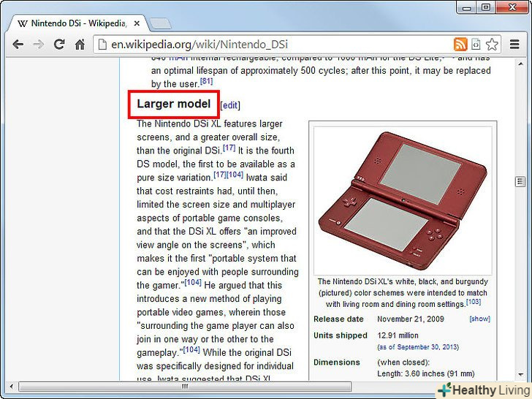Open the Chrome menu button

pyautogui.click(x=514, y=45)
